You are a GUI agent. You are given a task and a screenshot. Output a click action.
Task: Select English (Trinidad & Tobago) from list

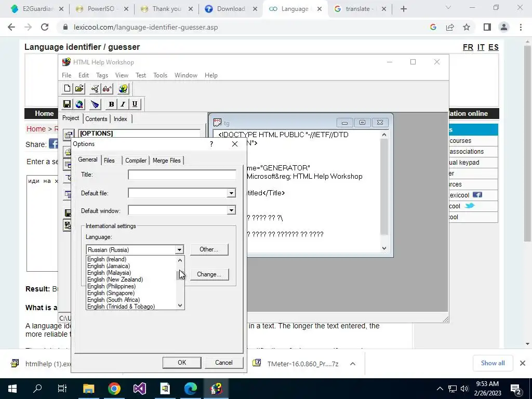(x=131, y=307)
